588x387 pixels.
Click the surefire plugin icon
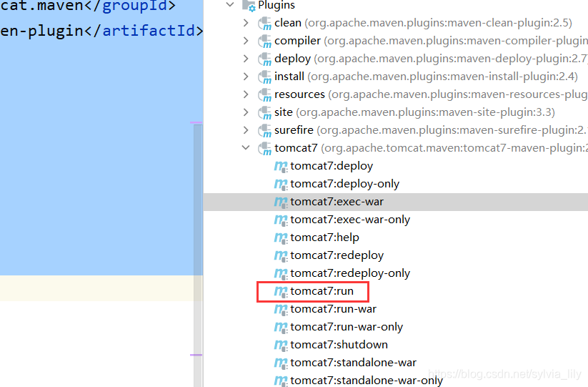[265, 131]
